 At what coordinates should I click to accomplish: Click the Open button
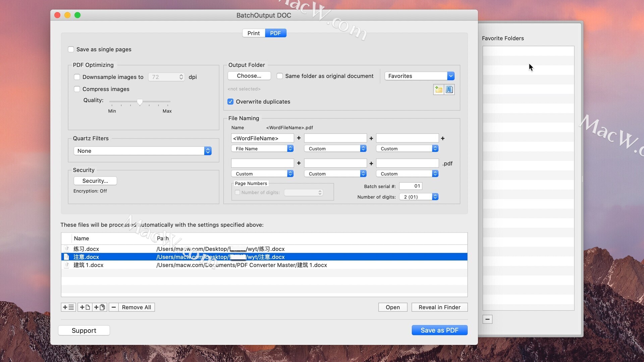[393, 307]
